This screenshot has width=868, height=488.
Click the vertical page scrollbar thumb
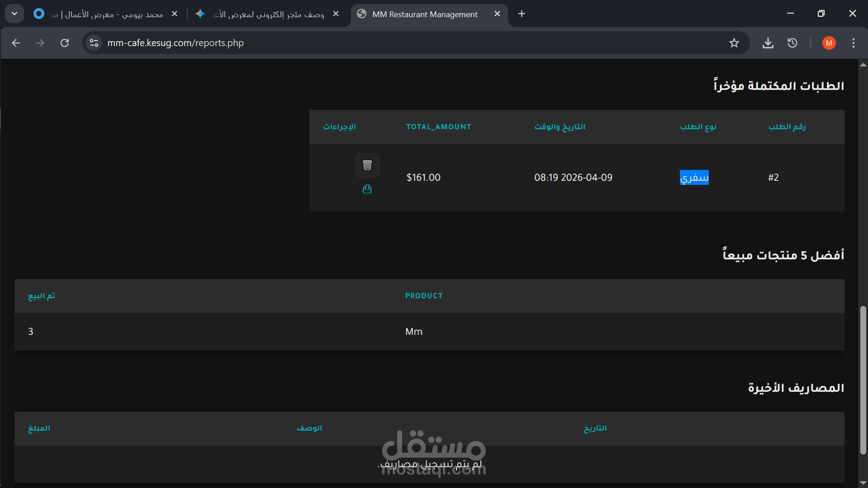coord(863,380)
